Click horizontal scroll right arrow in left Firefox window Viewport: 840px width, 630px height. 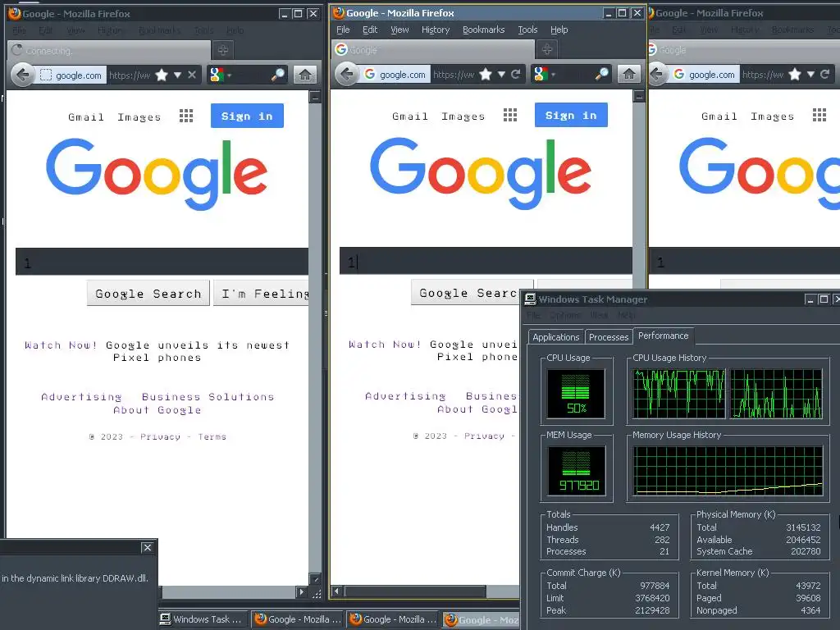coord(302,592)
